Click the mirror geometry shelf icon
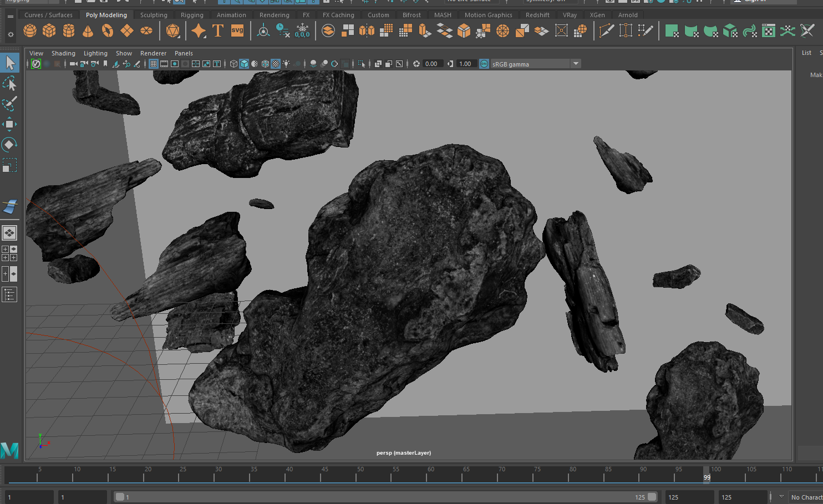The height and width of the screenshot is (504, 823). [x=367, y=31]
